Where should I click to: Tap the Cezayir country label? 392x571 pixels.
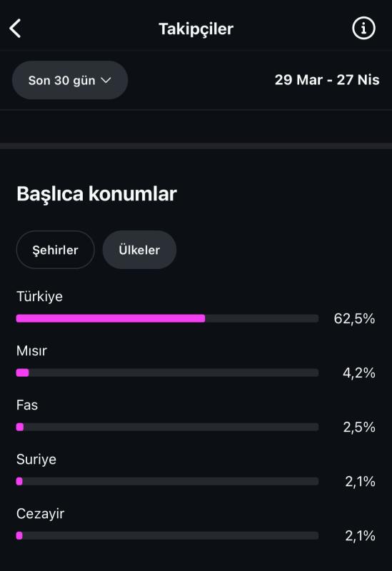pos(40,514)
